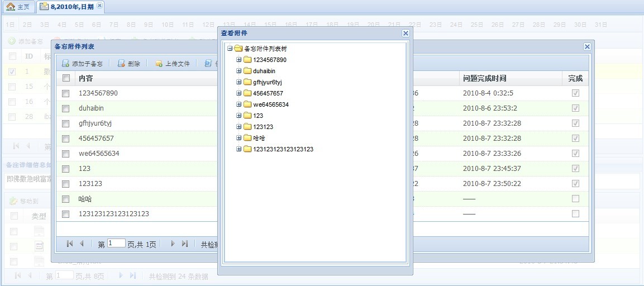This screenshot has width=644, height=286.
Task: Uncheck ID 1 row checkbox in background grid
Action: (x=12, y=71)
